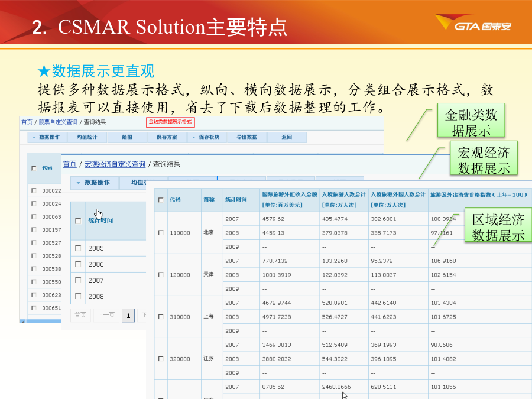Tick the checkbox for stock code 000527
The image size is (532, 399).
point(34,242)
